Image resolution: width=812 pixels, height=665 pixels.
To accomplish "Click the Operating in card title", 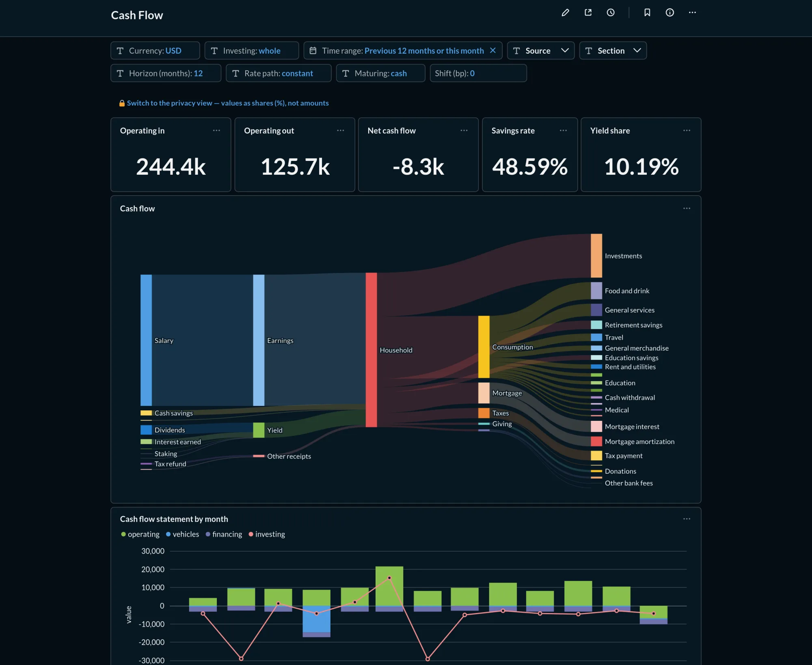I will click(142, 131).
